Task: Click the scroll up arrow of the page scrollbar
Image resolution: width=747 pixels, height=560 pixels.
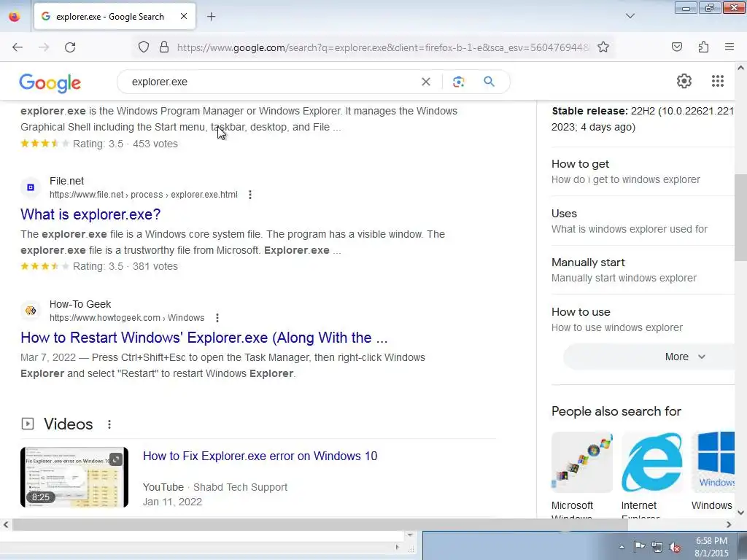Action: coord(741,68)
